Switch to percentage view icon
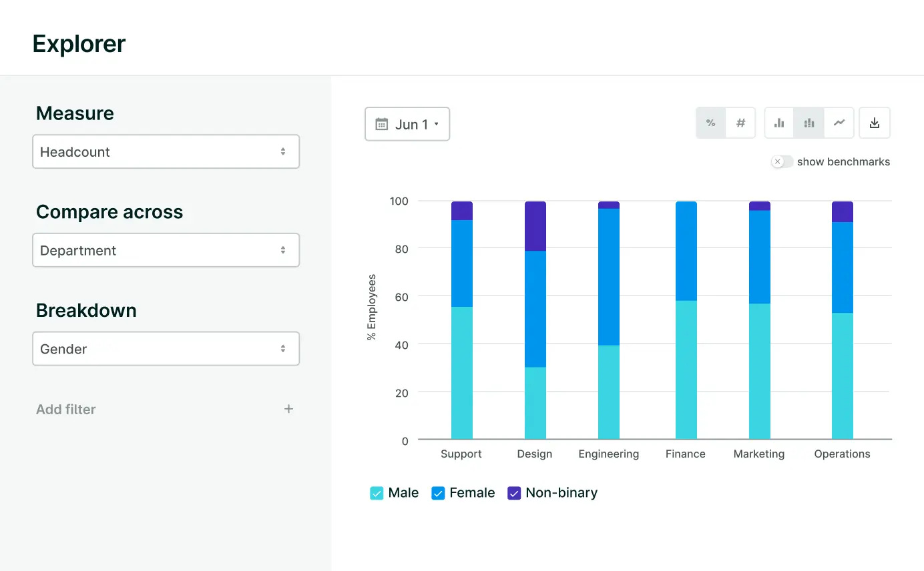924x571 pixels. tap(710, 123)
